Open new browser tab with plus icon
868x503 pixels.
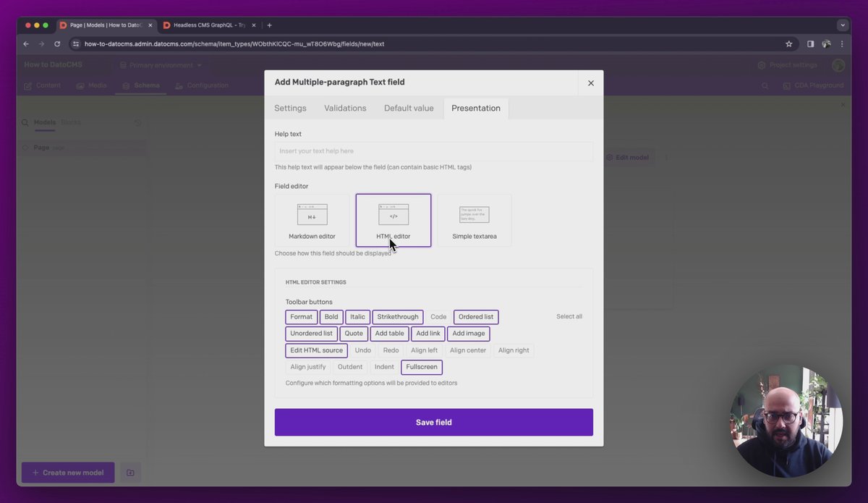point(270,25)
